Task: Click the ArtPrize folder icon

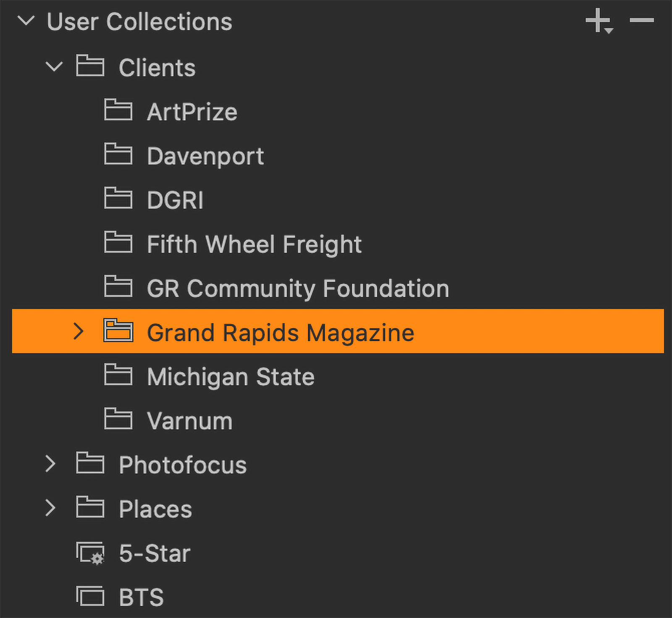Action: pyautogui.click(x=118, y=110)
